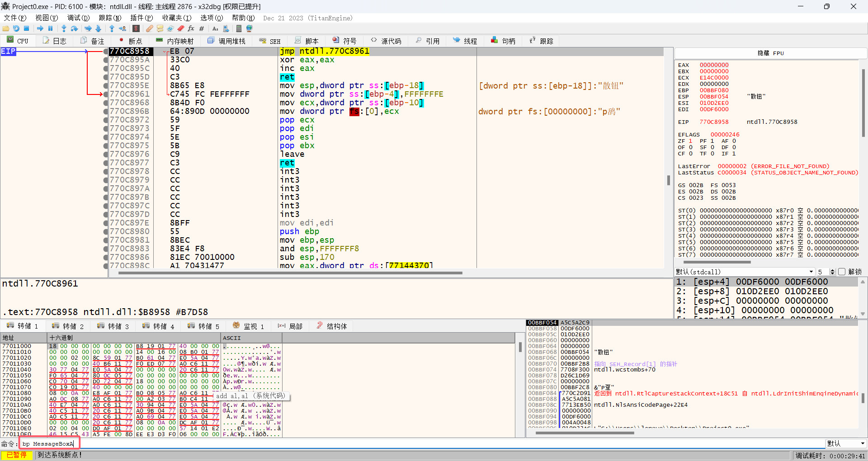
Task: Click the variables hash icon
Action: [202, 28]
